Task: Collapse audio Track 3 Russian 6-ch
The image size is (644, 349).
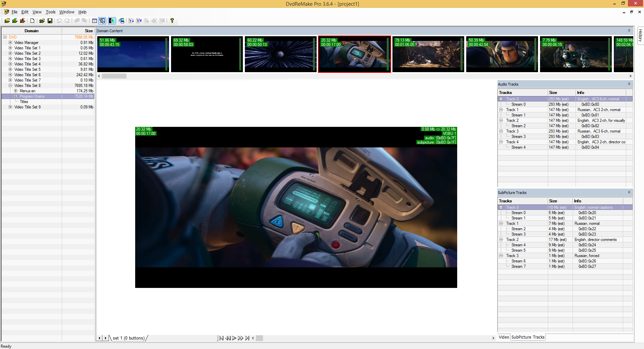Action: coord(501,131)
